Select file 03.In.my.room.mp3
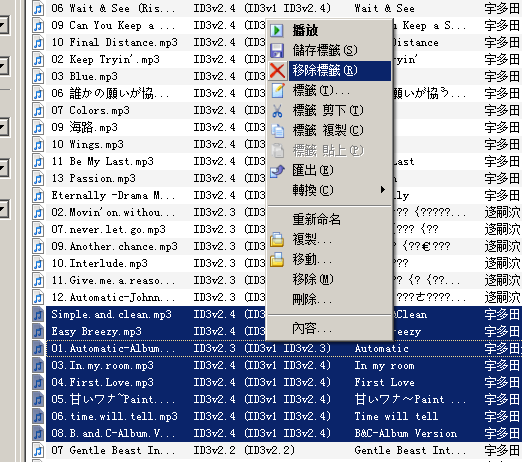 click(x=103, y=365)
